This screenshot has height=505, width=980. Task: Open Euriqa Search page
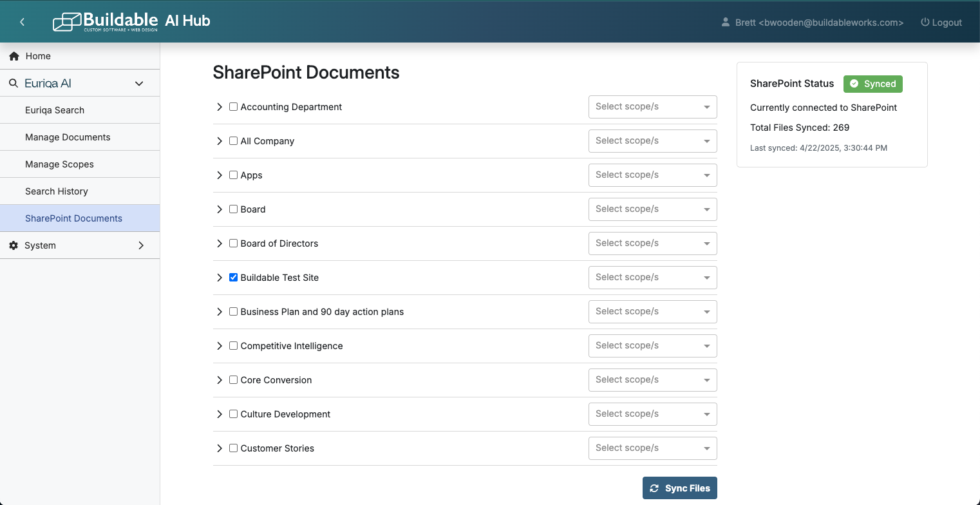(x=80, y=110)
